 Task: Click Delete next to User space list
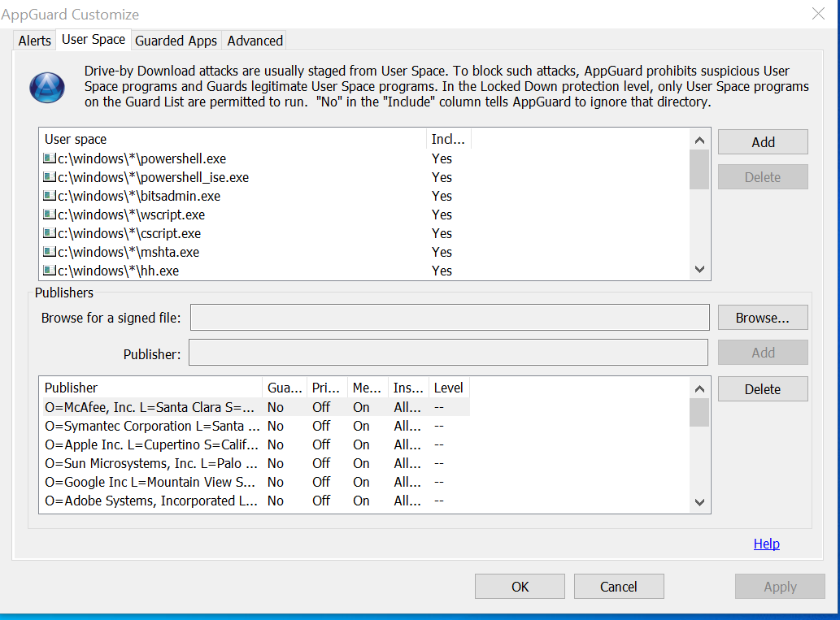coord(763,176)
